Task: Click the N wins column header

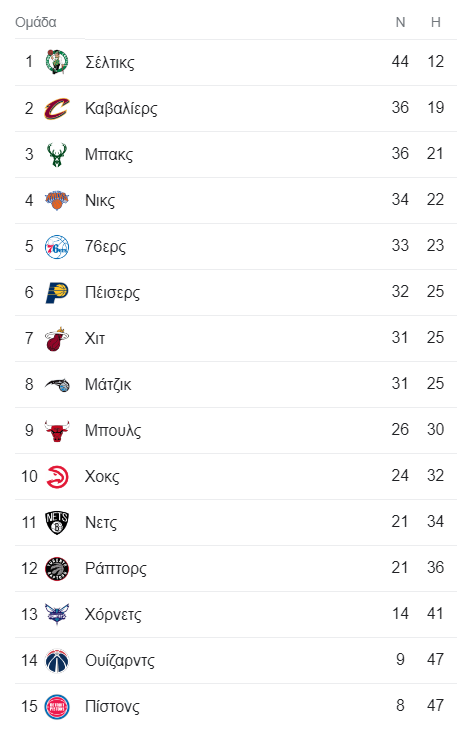Action: (x=400, y=22)
